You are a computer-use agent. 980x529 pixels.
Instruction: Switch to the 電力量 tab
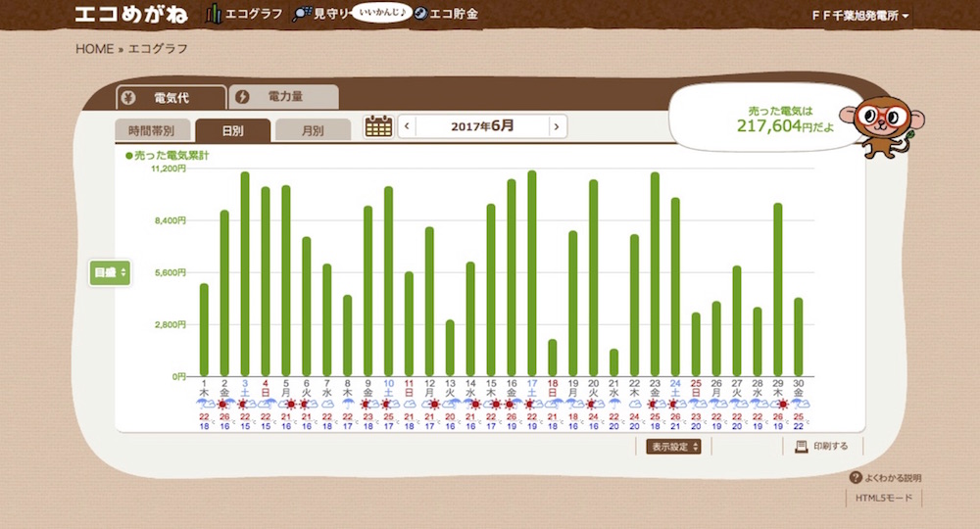click(283, 97)
